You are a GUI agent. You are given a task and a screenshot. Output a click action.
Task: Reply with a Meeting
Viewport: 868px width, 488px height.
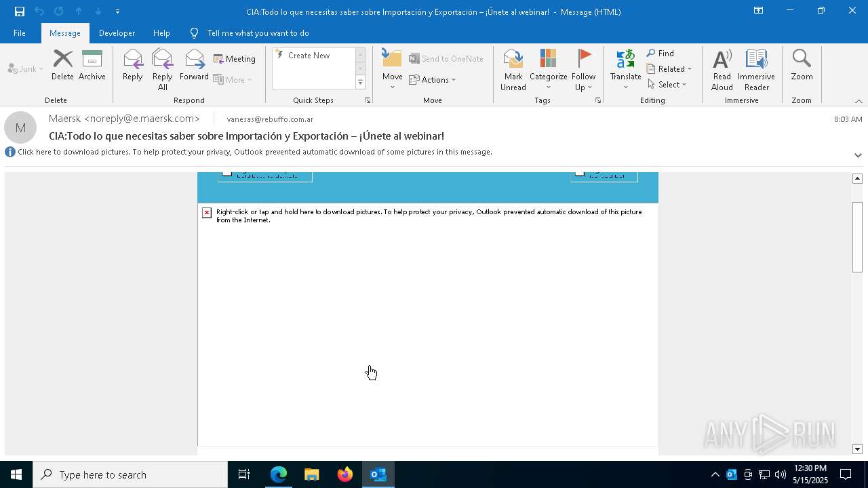point(235,59)
